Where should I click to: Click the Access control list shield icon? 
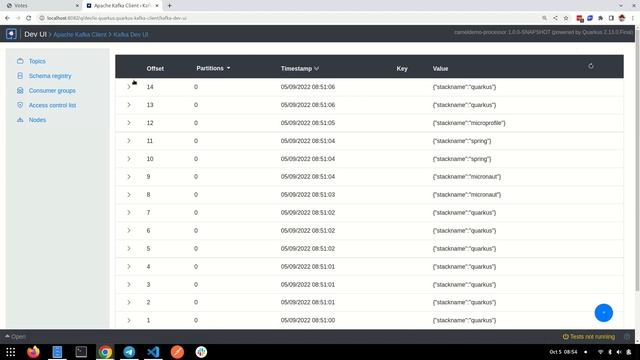tap(20, 105)
